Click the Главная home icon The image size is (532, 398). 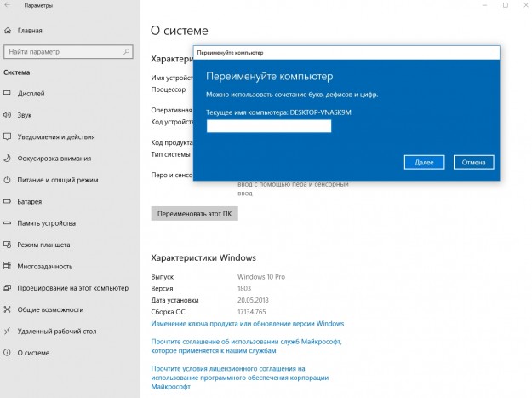pyautogui.click(x=9, y=29)
